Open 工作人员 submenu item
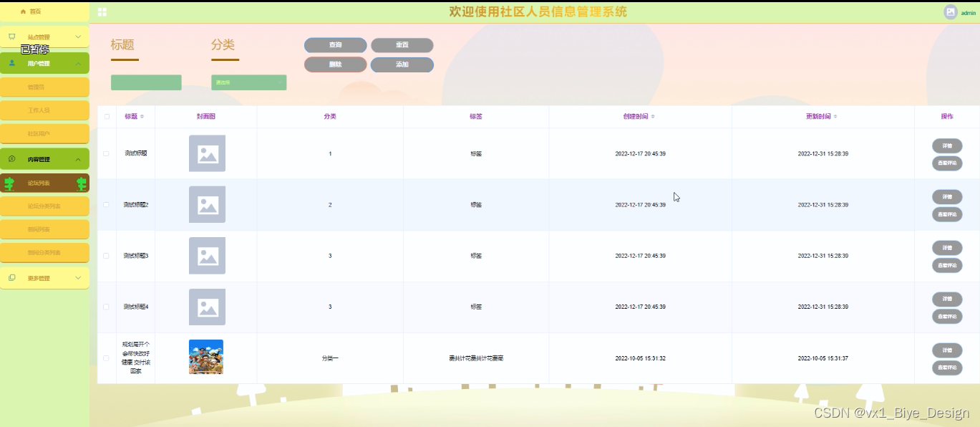This screenshot has width=980, height=427. (x=44, y=110)
